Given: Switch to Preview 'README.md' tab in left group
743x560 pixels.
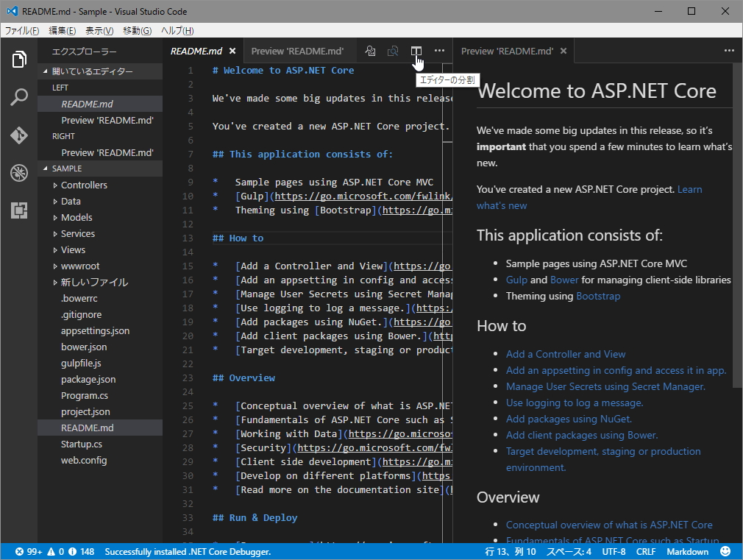Looking at the screenshot, I should click(297, 52).
